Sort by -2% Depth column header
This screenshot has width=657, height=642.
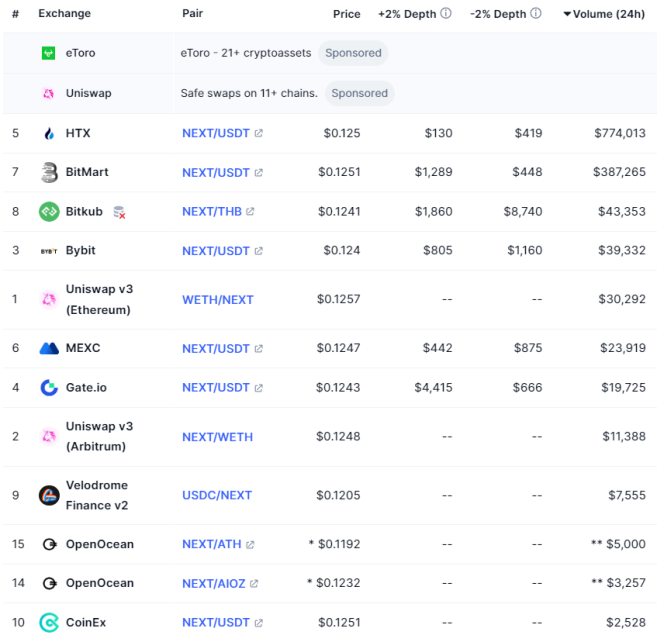(498, 14)
